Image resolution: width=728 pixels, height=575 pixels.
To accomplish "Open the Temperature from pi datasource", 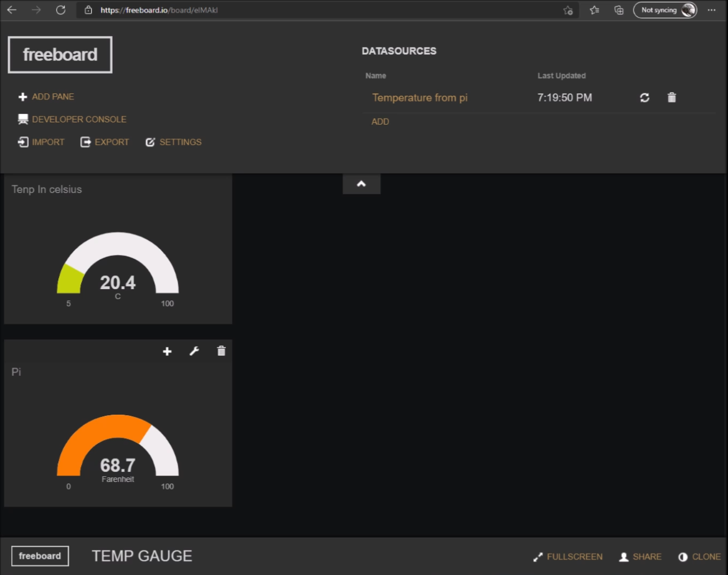I will pyautogui.click(x=420, y=98).
